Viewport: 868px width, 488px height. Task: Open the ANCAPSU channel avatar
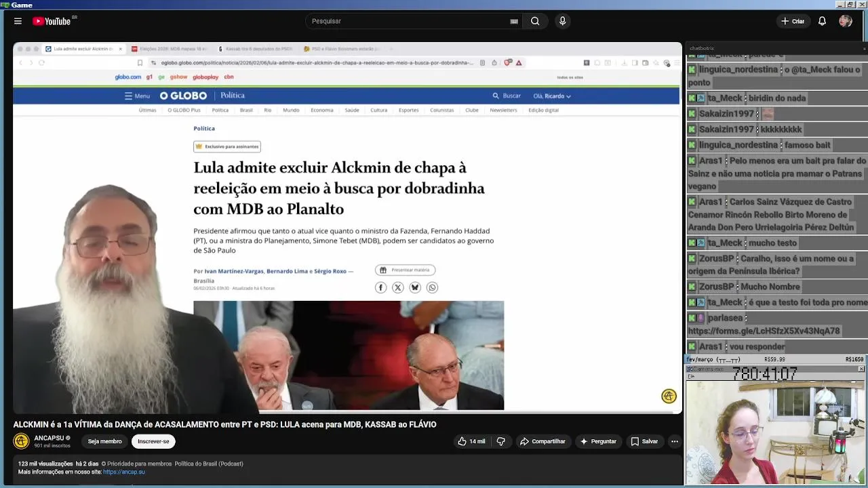coord(21,441)
